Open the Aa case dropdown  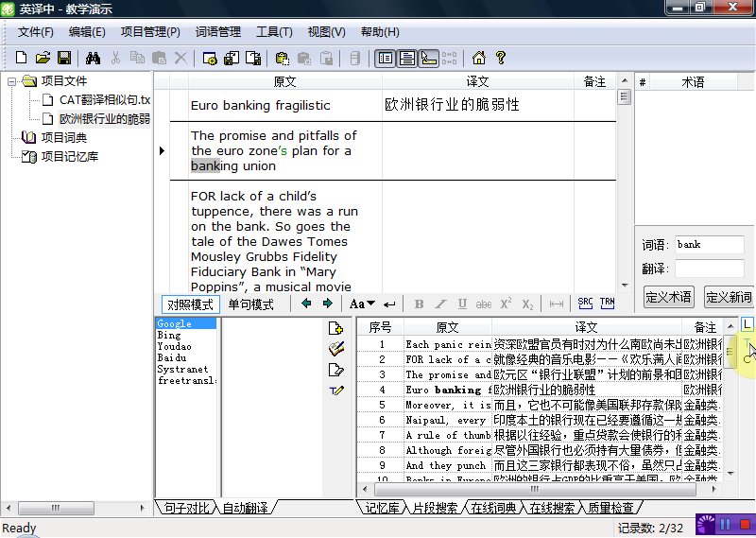tap(362, 304)
